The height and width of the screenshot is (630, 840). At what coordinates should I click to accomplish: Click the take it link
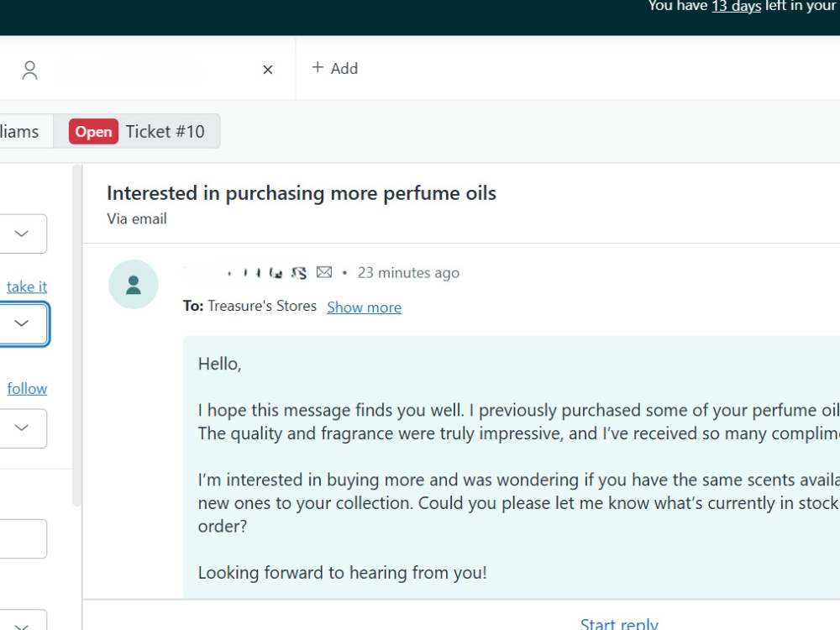tap(27, 286)
